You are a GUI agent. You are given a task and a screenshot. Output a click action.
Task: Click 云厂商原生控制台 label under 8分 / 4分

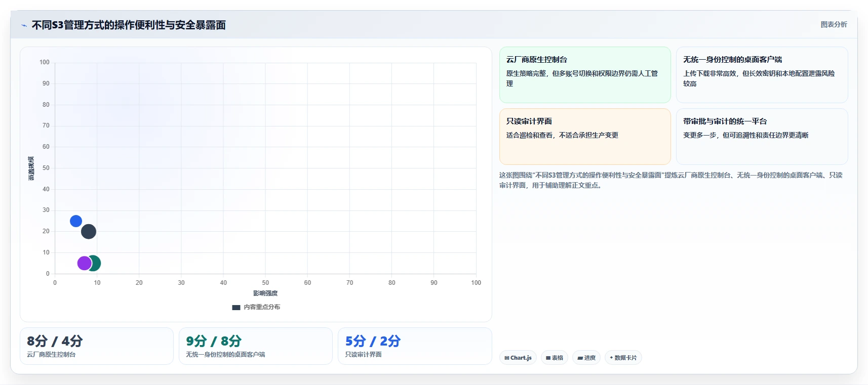(x=51, y=355)
